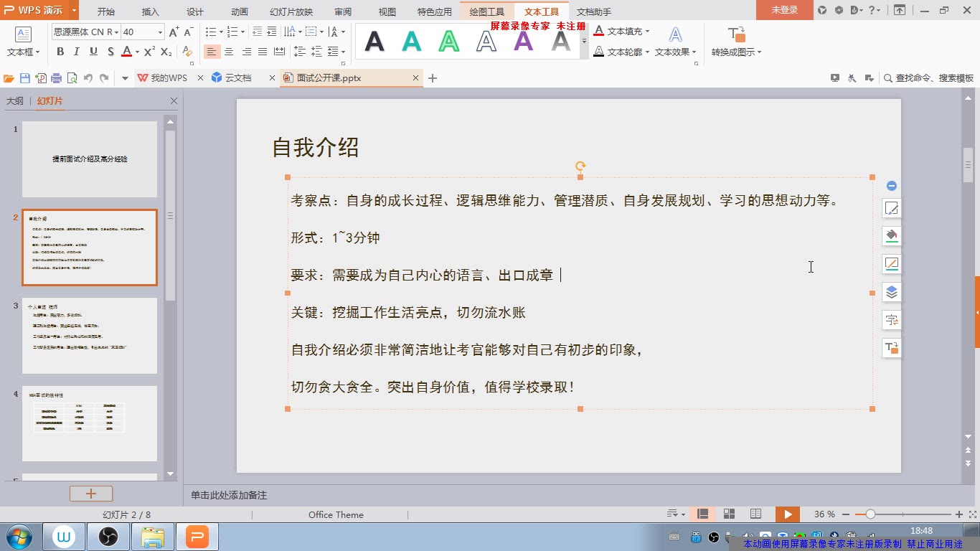Redo the last action
Screen dimensions: 980x551
pyautogui.click(x=104, y=78)
